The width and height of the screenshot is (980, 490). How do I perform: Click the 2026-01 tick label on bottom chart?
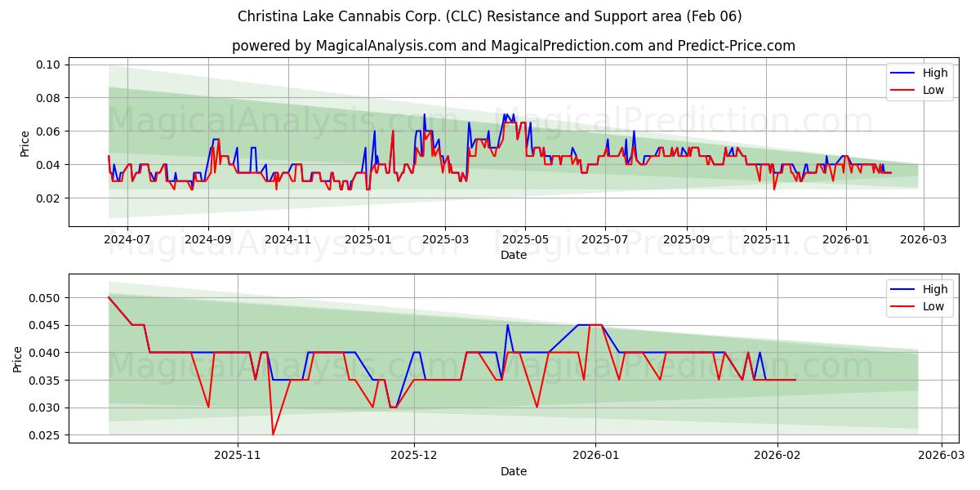pyautogui.click(x=595, y=456)
